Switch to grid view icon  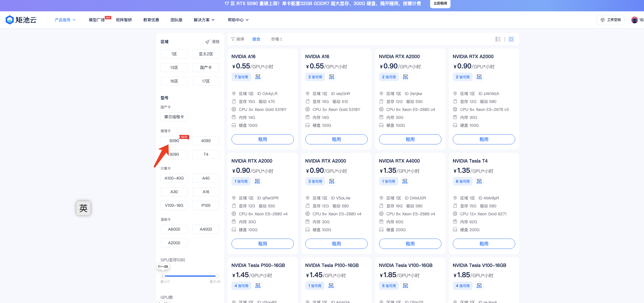511,39
